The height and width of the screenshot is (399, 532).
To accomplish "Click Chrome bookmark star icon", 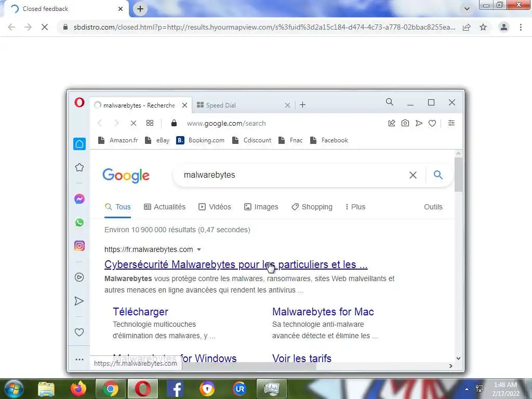I will (x=483, y=27).
